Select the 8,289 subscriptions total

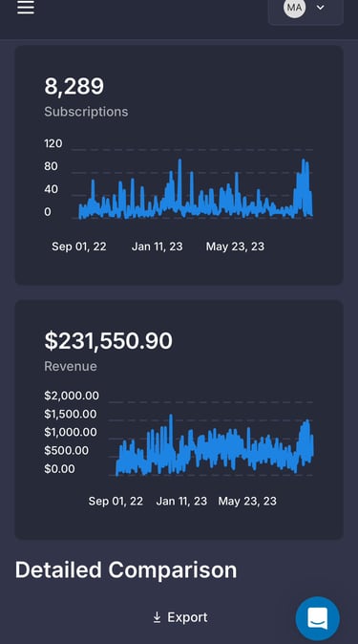74,86
